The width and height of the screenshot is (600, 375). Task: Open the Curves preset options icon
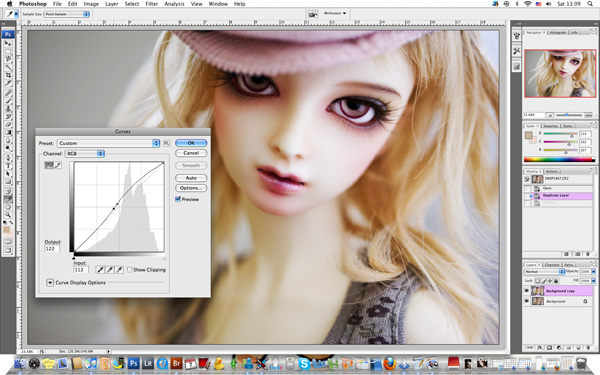point(166,143)
